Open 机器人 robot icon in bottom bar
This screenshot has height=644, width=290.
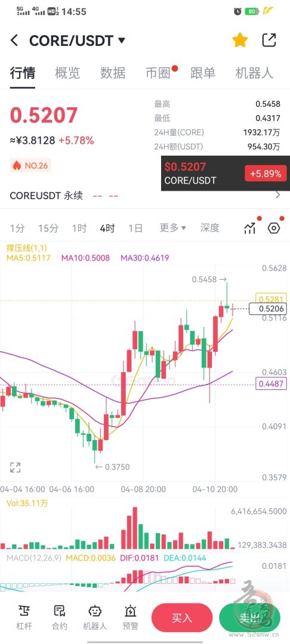95,617
